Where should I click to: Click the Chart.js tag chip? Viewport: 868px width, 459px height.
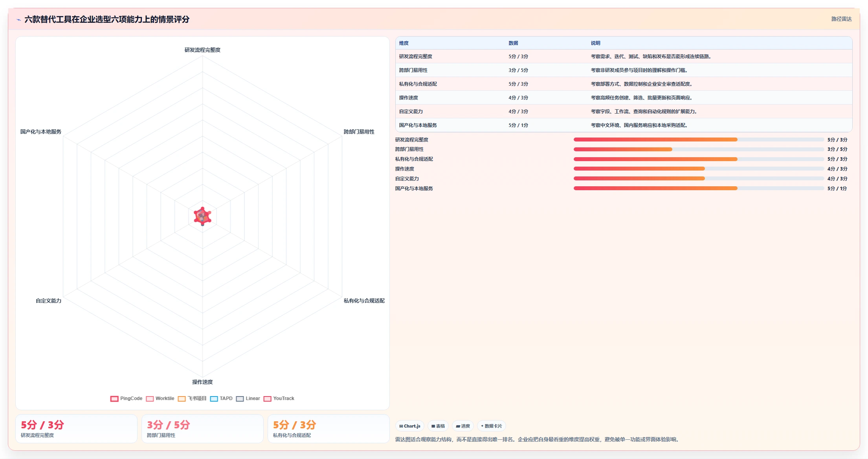point(409,426)
